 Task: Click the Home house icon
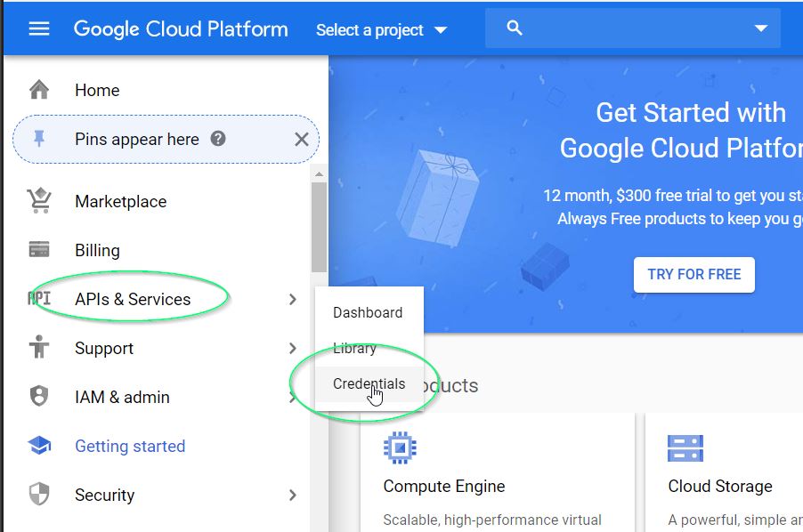[39, 90]
